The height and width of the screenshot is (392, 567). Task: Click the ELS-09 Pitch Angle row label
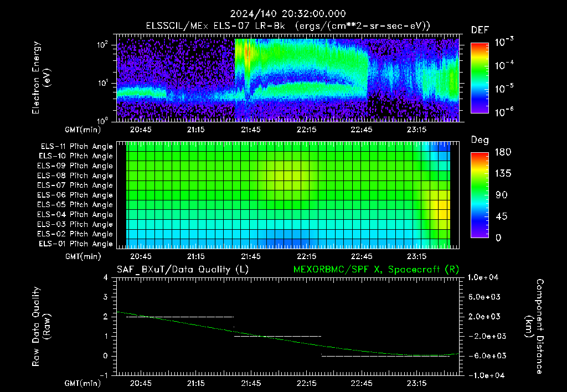click(75, 166)
